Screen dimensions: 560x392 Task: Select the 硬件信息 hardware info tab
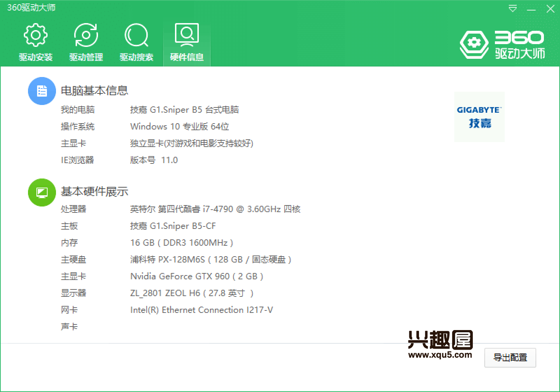coord(187,43)
